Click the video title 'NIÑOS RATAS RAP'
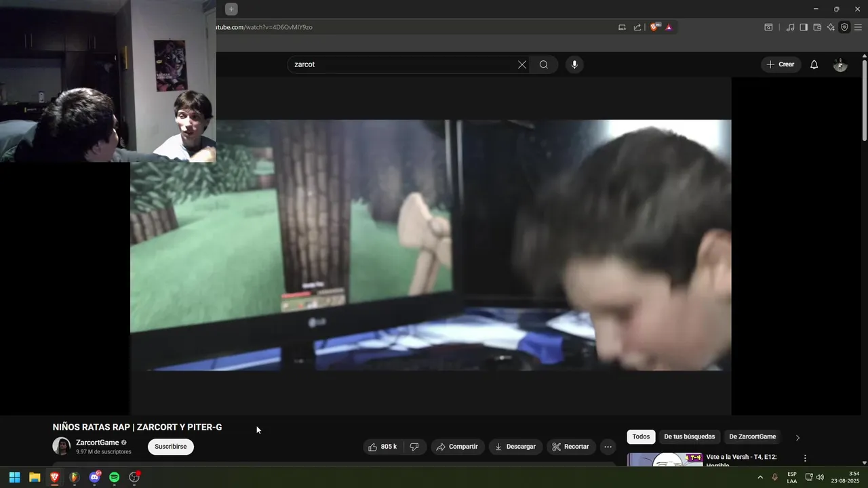The height and width of the screenshot is (488, 868). [137, 427]
